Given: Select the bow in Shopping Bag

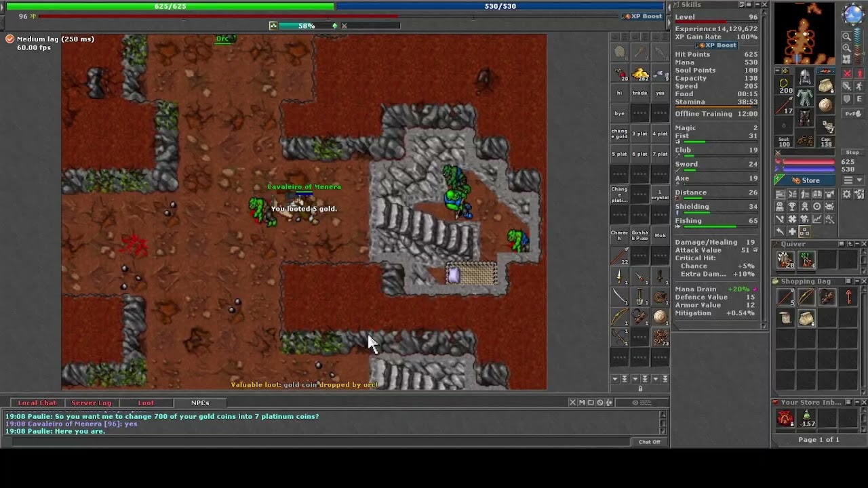Looking at the screenshot, I should [807, 297].
